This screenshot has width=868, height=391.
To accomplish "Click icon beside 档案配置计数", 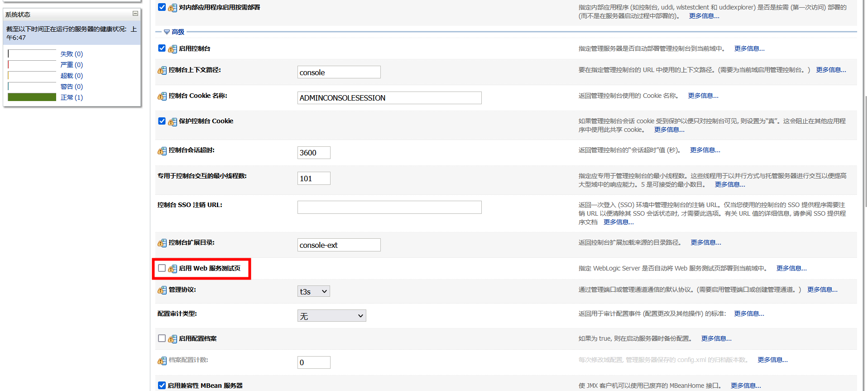I will click(162, 361).
